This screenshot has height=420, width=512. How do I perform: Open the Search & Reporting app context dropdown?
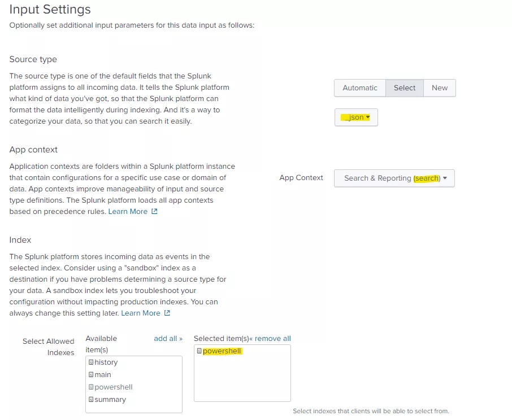(394, 178)
